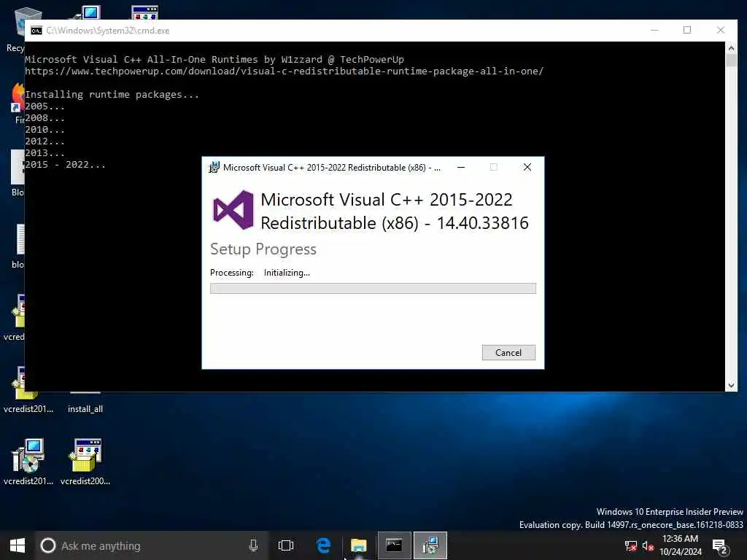Select the vcredist200... desktop icon
The image size is (747, 560).
[x=85, y=462]
